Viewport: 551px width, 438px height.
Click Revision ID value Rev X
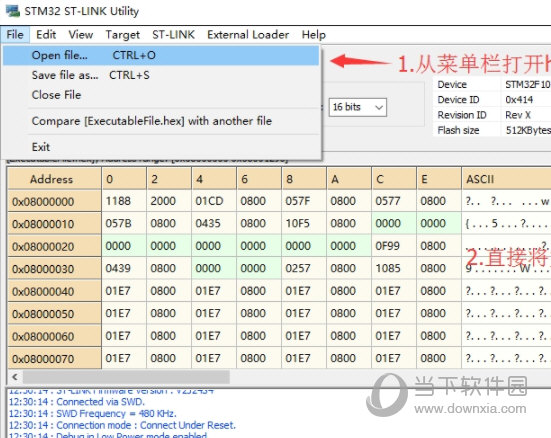[518, 115]
